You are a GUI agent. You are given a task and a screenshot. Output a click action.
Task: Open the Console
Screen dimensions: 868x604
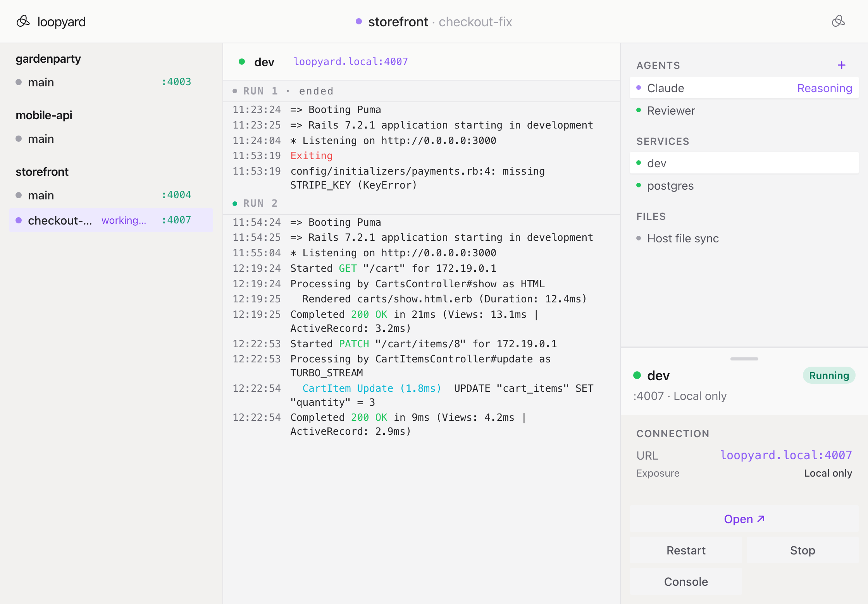(x=686, y=582)
